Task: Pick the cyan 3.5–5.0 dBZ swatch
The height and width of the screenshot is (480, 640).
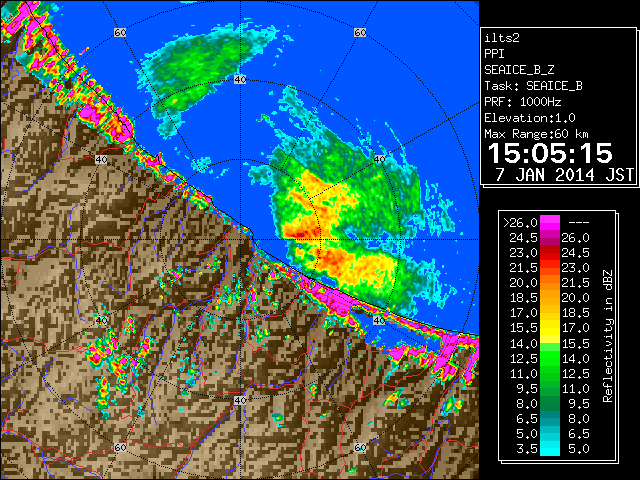Action: tap(550, 449)
